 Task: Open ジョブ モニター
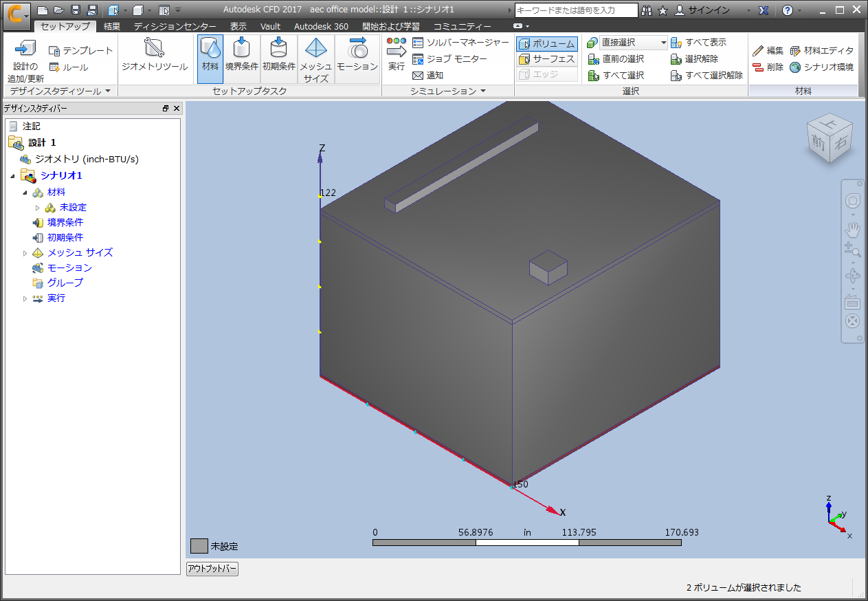coord(450,59)
